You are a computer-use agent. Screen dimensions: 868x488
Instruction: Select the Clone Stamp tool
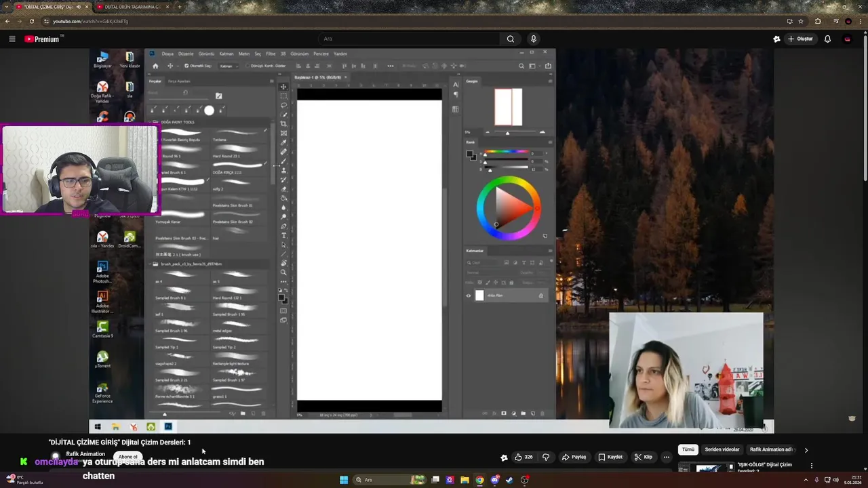point(284,171)
